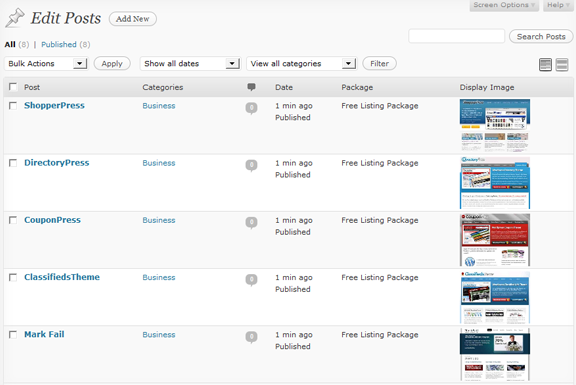Click the Package column header
Viewport: 576px width, 385px height.
tap(357, 87)
